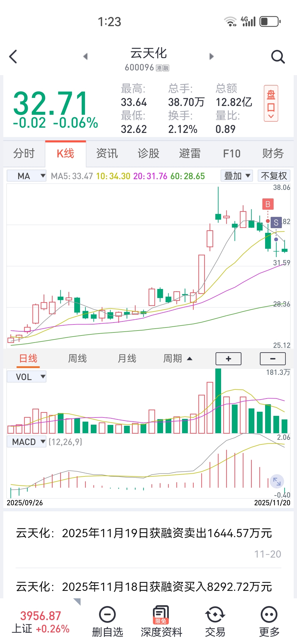This screenshot has width=297, height=644.
Task: Open the 诊股 tab
Action: (x=148, y=153)
